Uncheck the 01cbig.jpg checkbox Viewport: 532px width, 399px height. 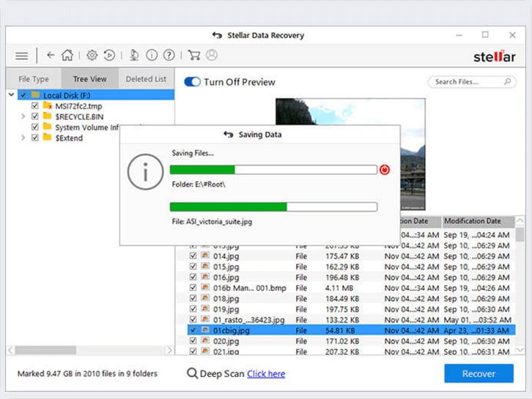point(193,330)
